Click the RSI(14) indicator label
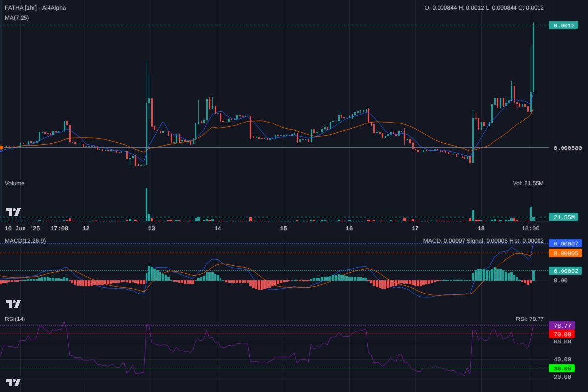Screen dimensions: 588x392 (15, 319)
